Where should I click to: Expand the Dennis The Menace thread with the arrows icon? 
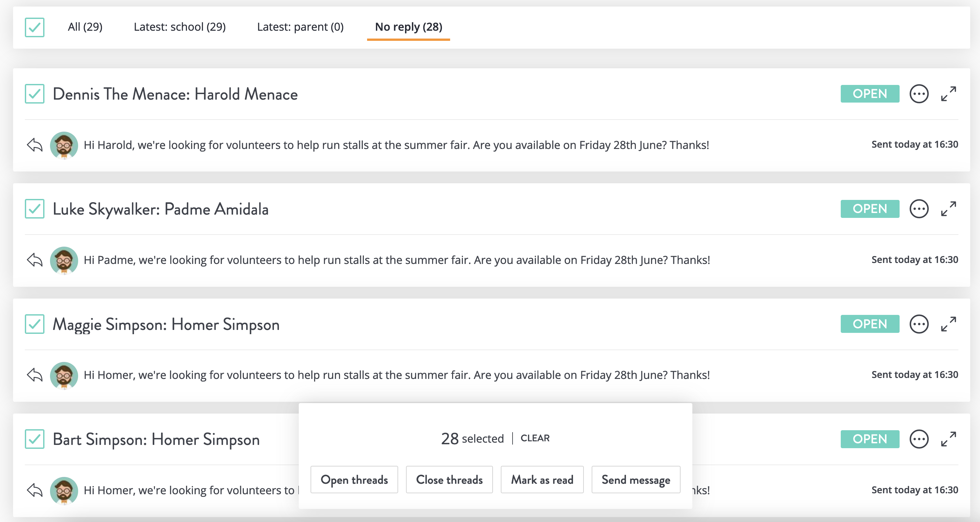tap(948, 94)
